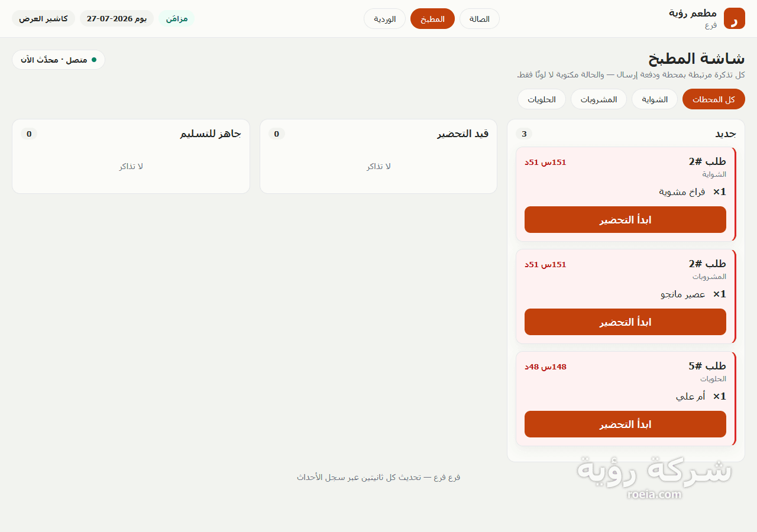The width and height of the screenshot is (757, 532).
Task: Click the طلب #5 ticket title
Action: pos(707,366)
